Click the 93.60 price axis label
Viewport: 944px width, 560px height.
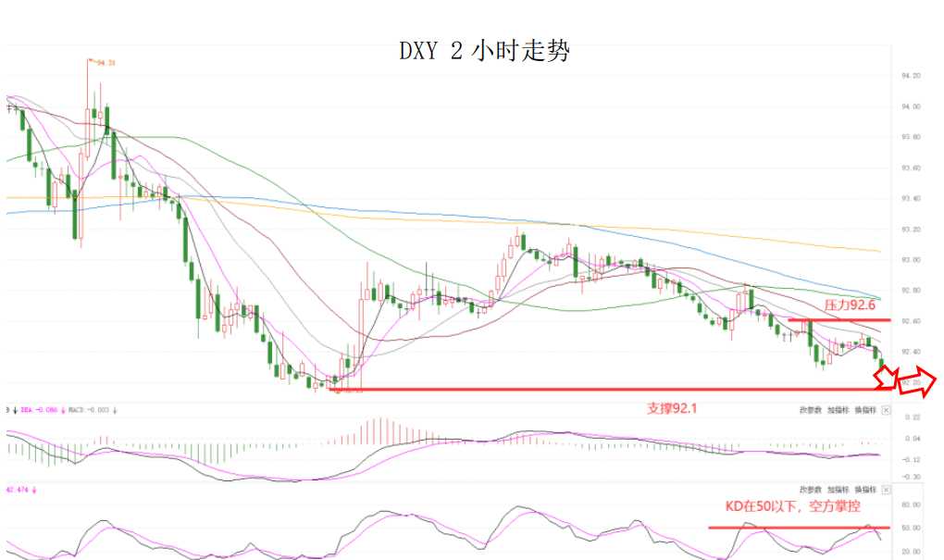pyautogui.click(x=911, y=168)
